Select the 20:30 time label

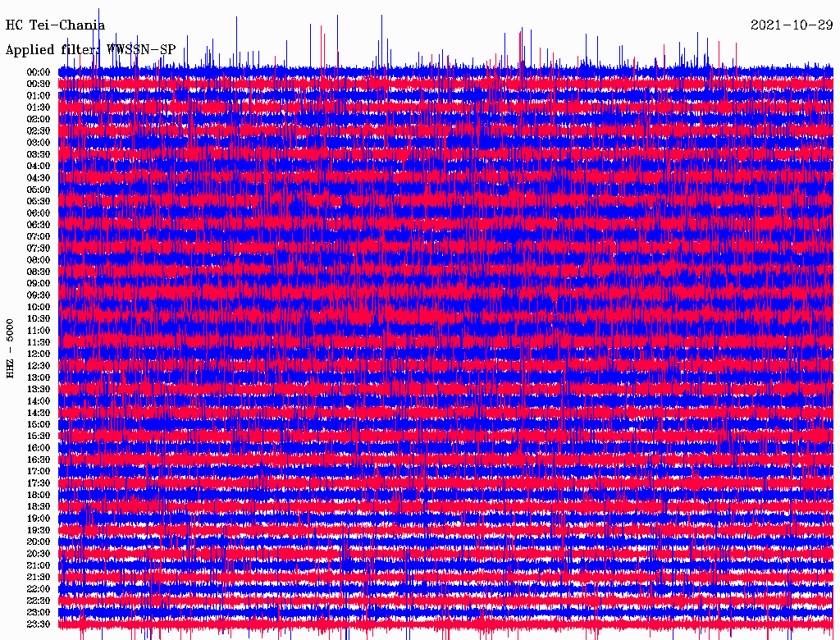[x=39, y=554]
